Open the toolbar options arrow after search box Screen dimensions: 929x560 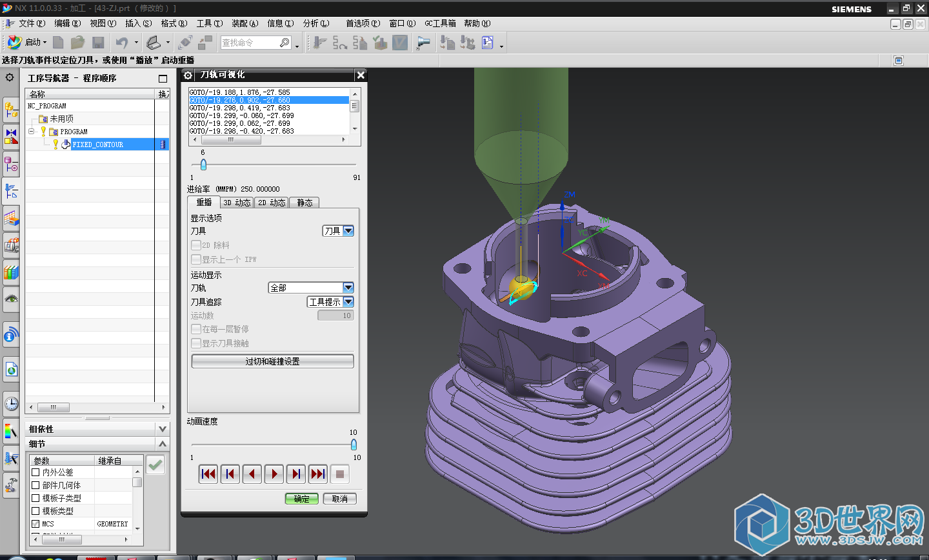coord(297,46)
